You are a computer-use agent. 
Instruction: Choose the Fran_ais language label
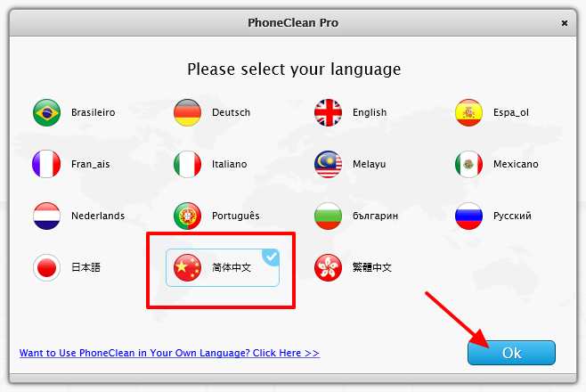coord(91,164)
